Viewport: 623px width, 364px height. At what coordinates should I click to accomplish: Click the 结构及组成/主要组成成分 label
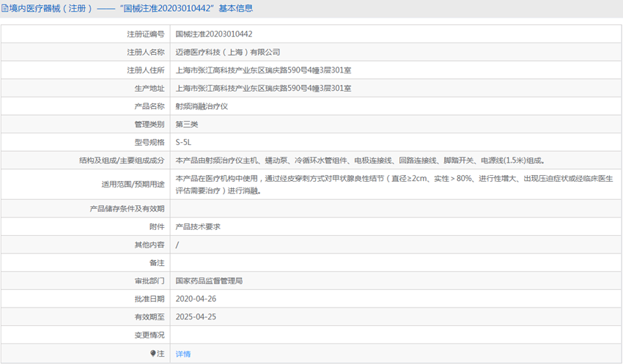[122, 160]
